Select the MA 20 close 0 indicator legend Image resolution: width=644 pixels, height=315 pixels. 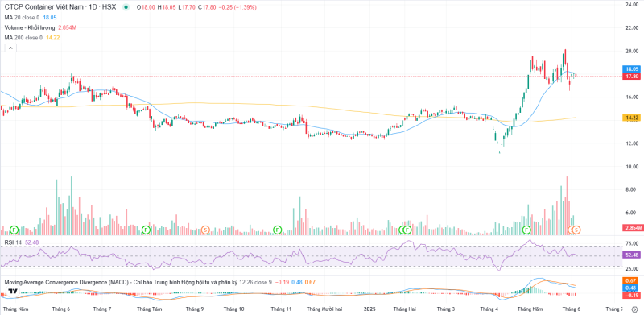pos(22,17)
